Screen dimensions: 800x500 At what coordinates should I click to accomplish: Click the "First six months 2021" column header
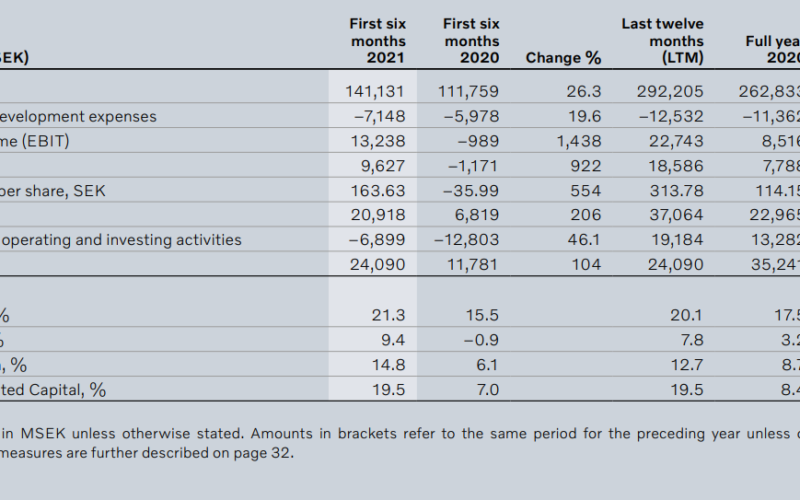point(377,41)
